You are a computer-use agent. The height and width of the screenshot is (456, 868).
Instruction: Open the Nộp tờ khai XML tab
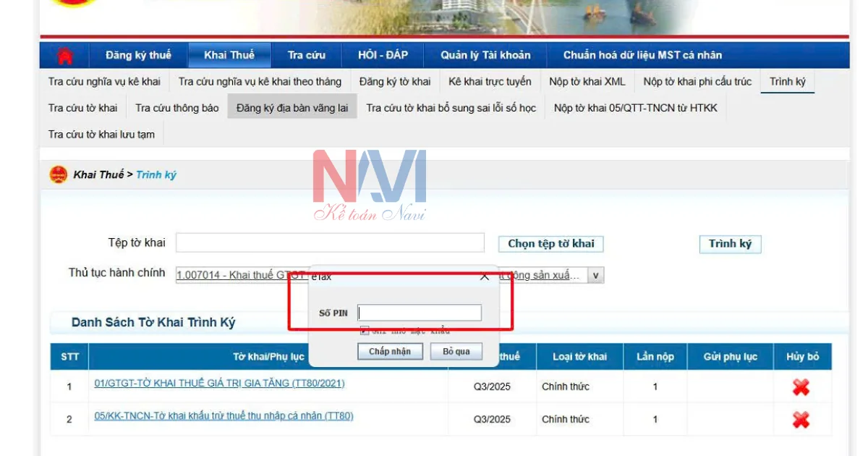coord(587,82)
